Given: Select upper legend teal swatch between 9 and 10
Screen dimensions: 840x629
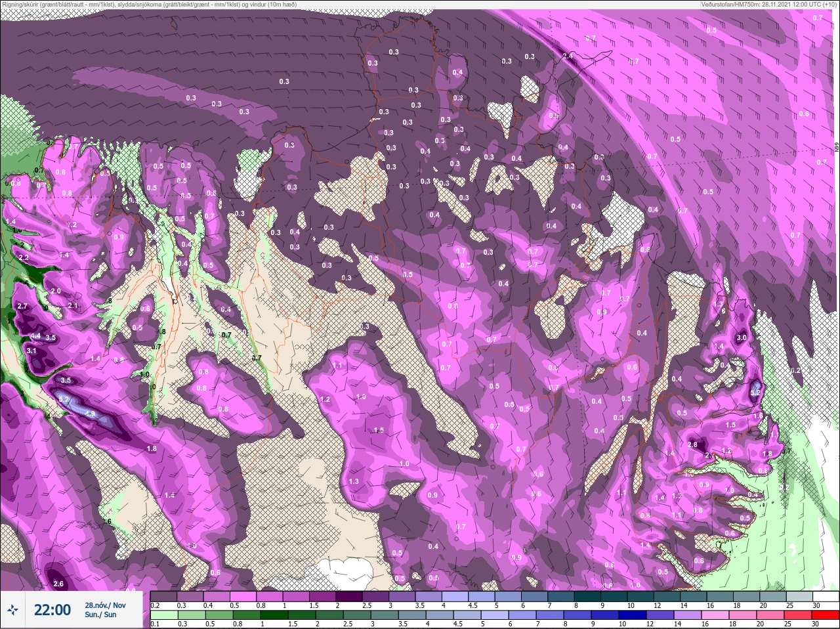Looking at the screenshot, I should click(x=615, y=597).
